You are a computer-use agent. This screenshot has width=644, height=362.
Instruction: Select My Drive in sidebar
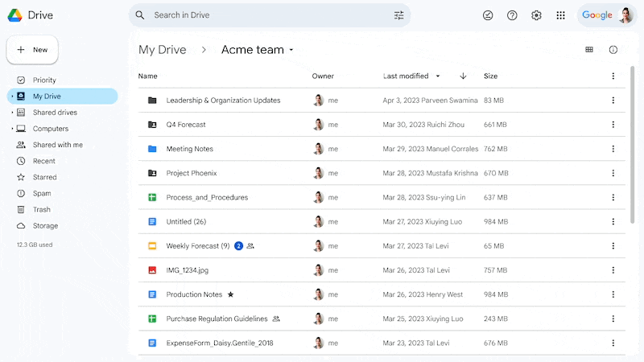click(x=63, y=96)
